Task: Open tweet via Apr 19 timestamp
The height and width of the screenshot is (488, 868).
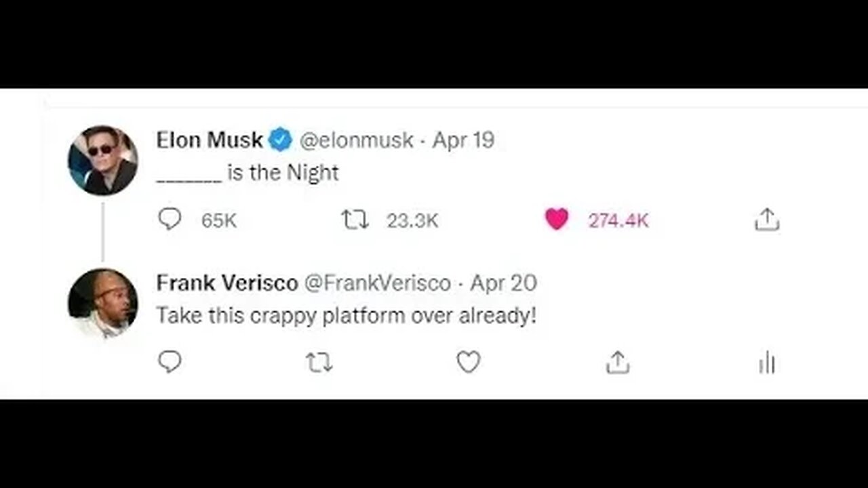Action: pyautogui.click(x=463, y=140)
